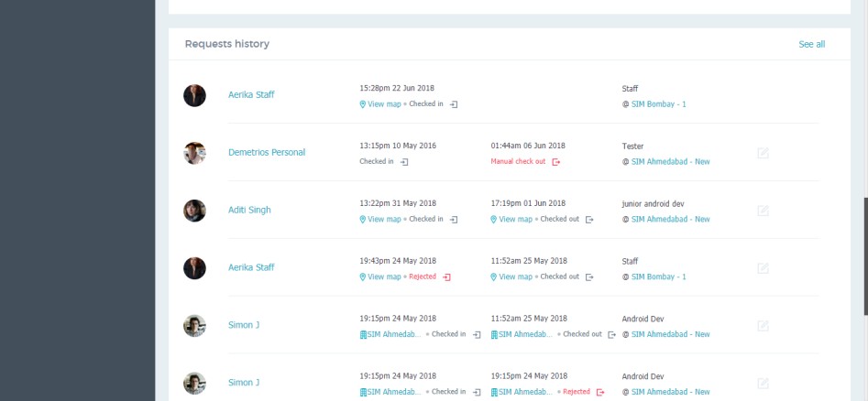This screenshot has height=401, width=868.
Task: Click Aditi Singh avatar photo
Action: tap(194, 211)
